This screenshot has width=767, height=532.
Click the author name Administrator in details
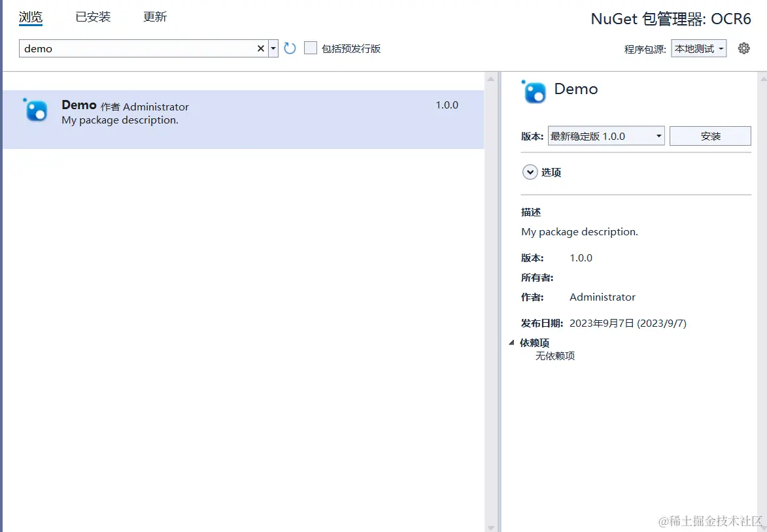point(603,297)
